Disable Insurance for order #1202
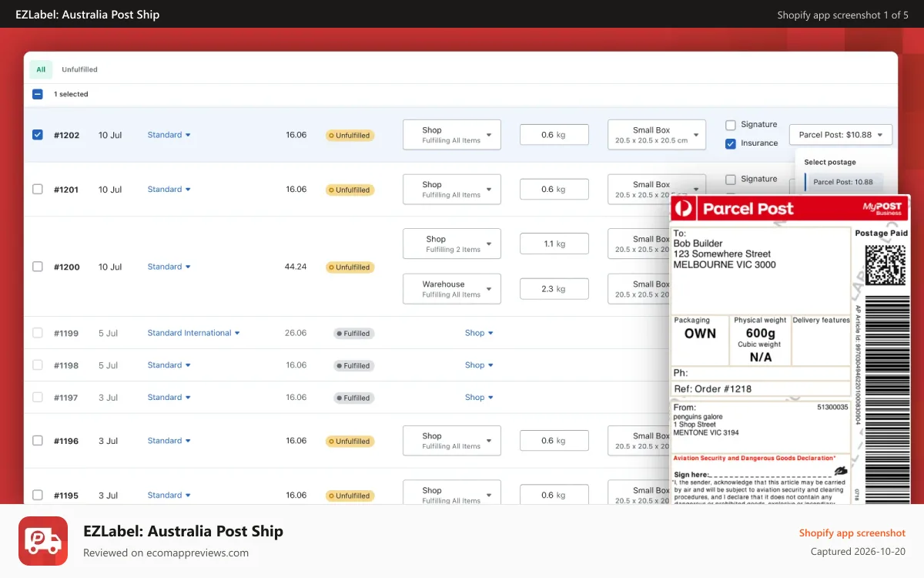The height and width of the screenshot is (578, 924). pyautogui.click(x=731, y=143)
